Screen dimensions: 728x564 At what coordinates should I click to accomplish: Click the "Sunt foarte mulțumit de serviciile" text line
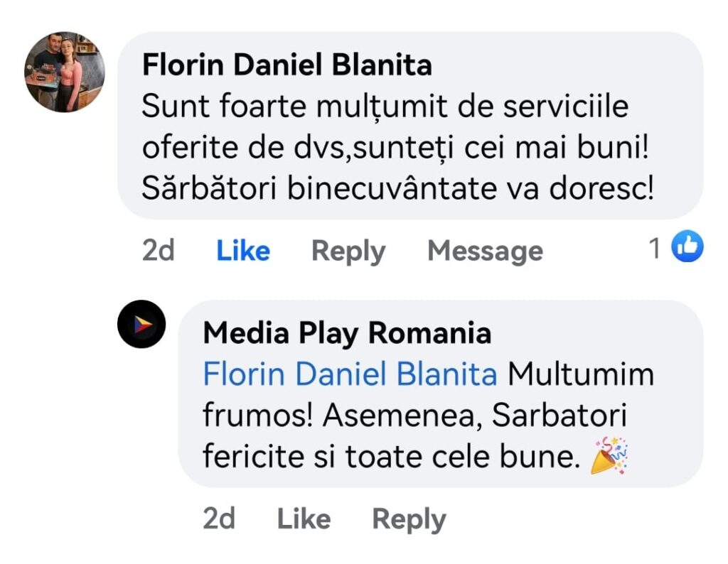click(x=385, y=107)
